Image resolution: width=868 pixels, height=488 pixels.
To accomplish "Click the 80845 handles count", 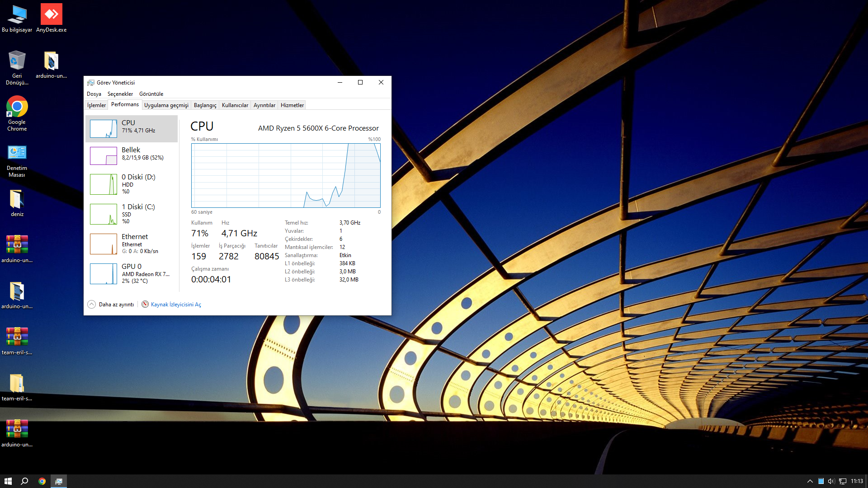I will pos(267,256).
